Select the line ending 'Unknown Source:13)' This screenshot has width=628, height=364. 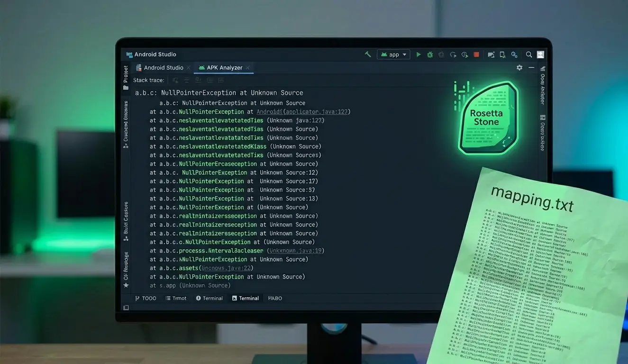(x=234, y=199)
